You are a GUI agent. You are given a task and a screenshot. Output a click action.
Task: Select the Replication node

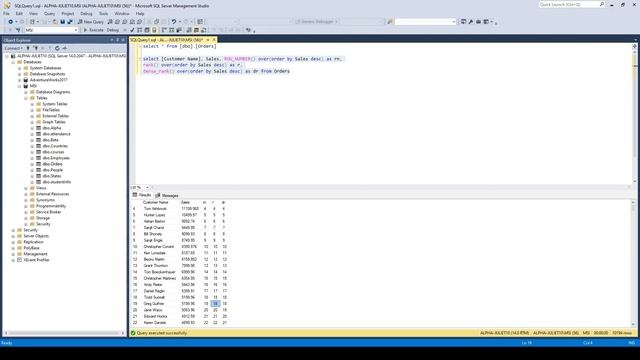(x=33, y=242)
